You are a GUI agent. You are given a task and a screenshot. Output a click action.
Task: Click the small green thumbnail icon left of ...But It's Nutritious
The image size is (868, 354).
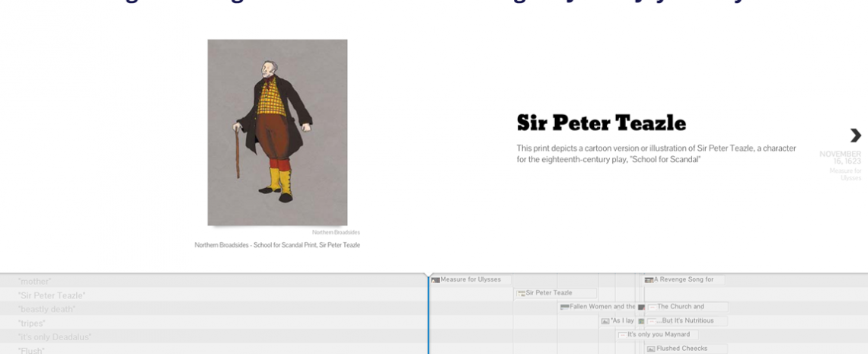pos(641,321)
